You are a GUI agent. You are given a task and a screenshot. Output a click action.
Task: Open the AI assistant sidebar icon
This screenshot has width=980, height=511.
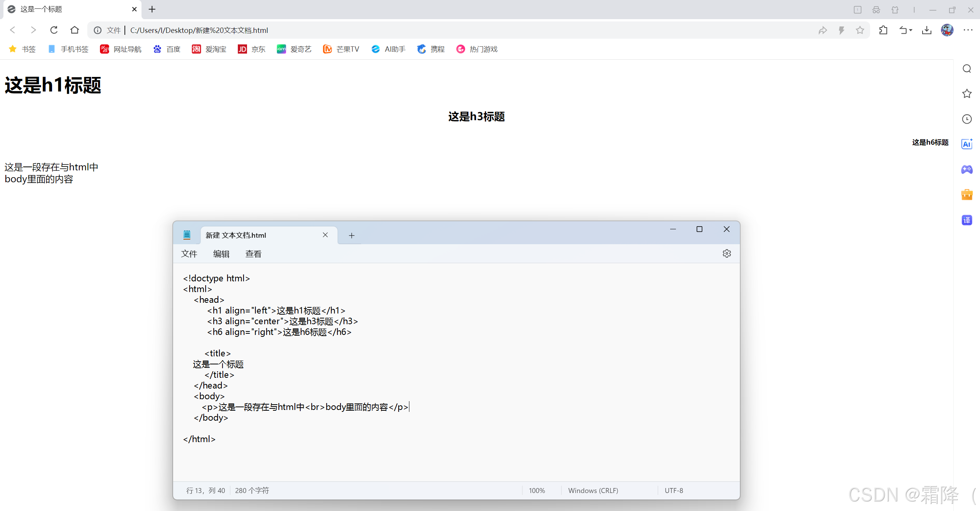(x=967, y=144)
